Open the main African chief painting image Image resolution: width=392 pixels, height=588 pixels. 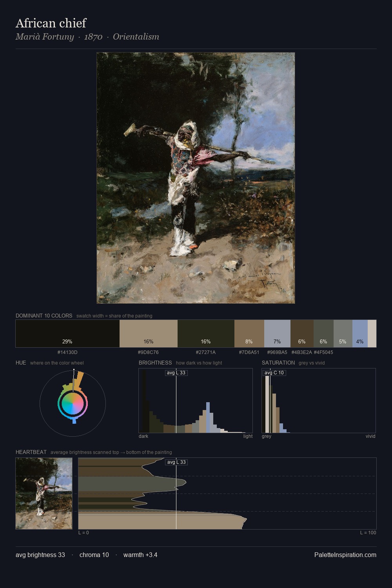pyautogui.click(x=196, y=178)
